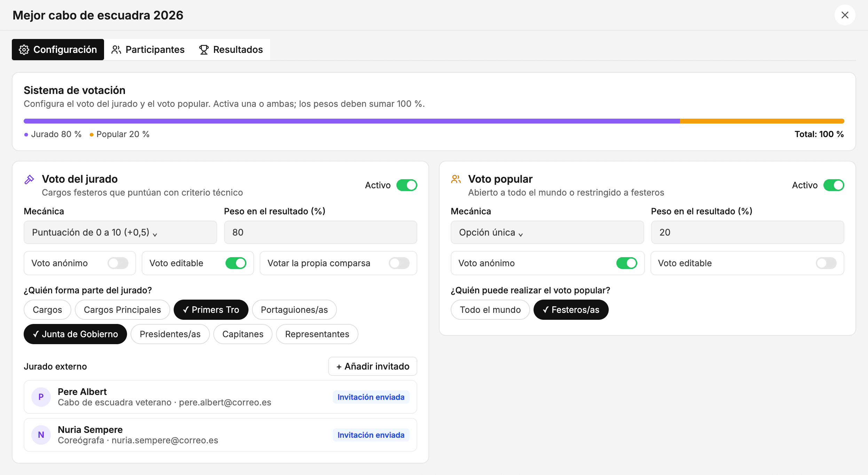The image size is (868, 475).
Task: Expand the Opción única mechanics dropdown
Action: tap(547, 232)
